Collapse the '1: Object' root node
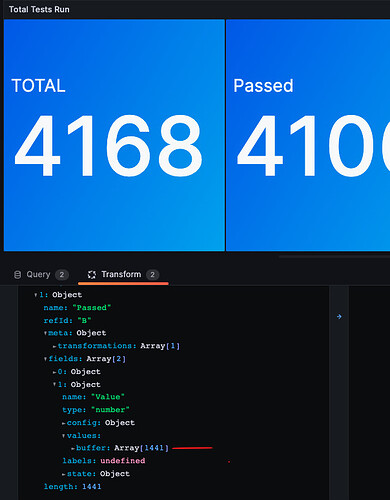Image resolution: width=390 pixels, height=500 pixels. (x=35, y=295)
